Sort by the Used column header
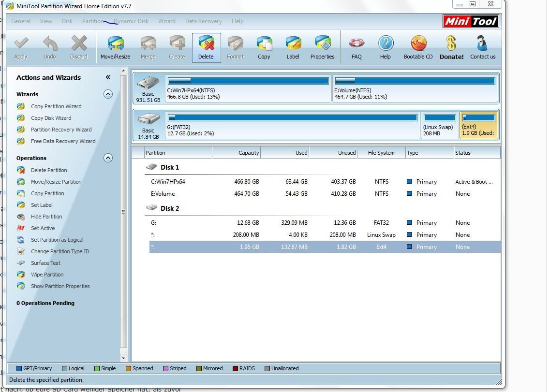 pyautogui.click(x=285, y=153)
